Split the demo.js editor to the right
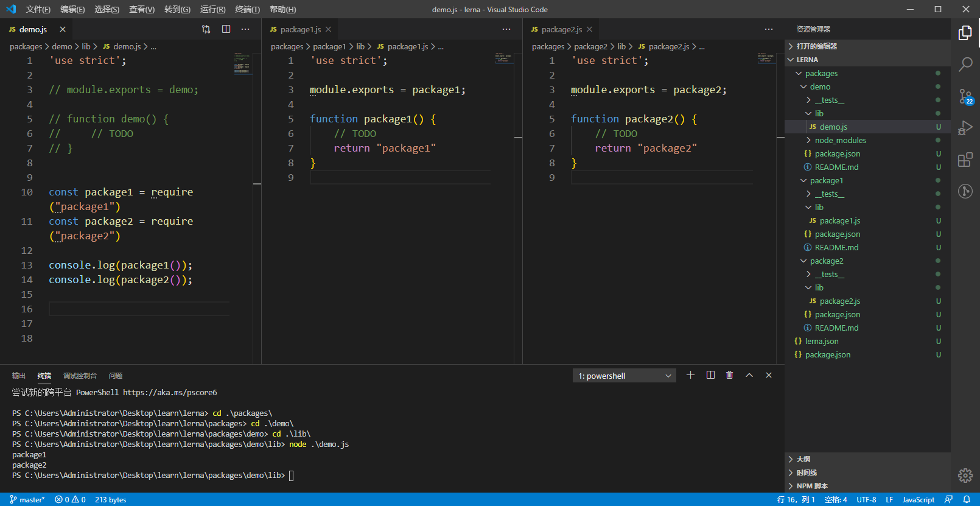The image size is (980, 506). 226,29
